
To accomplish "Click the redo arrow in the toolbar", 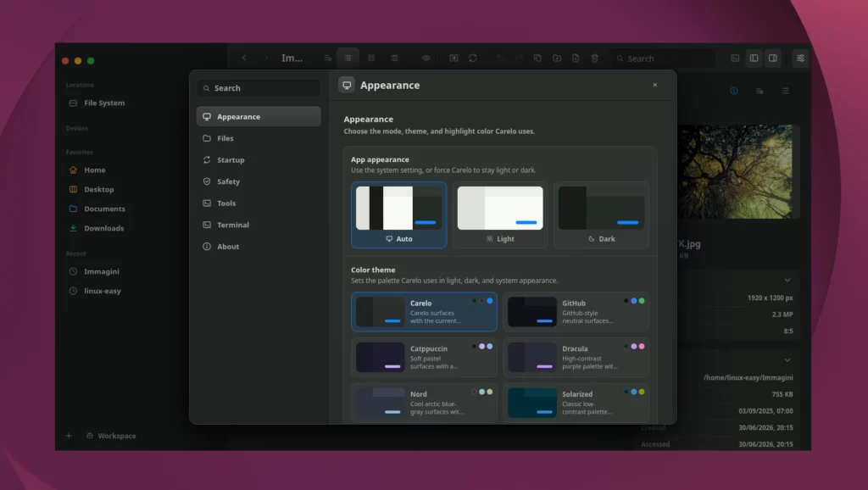I will pos(520,58).
